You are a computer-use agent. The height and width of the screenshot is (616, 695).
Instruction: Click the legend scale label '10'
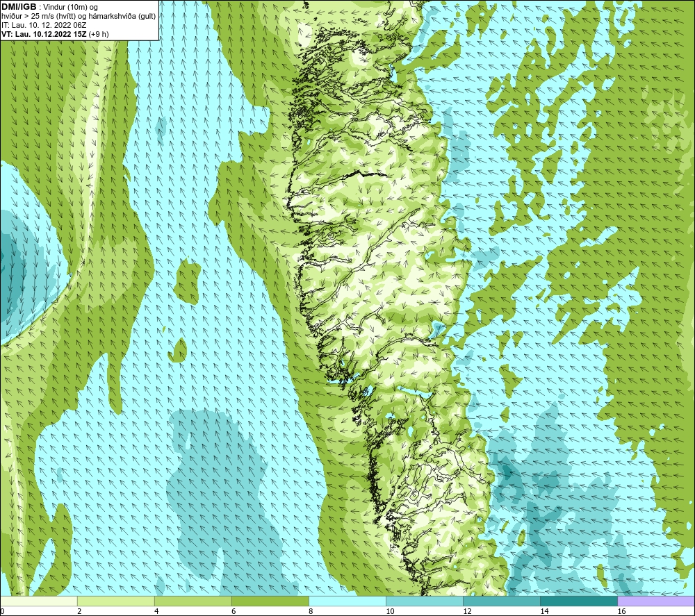[390, 611]
